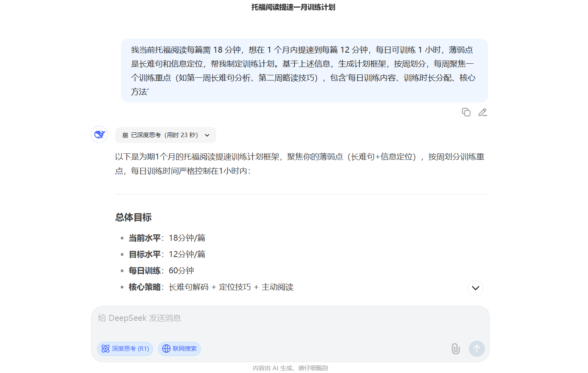Edit the sent message with pencil icon
588x373 pixels.
point(482,112)
